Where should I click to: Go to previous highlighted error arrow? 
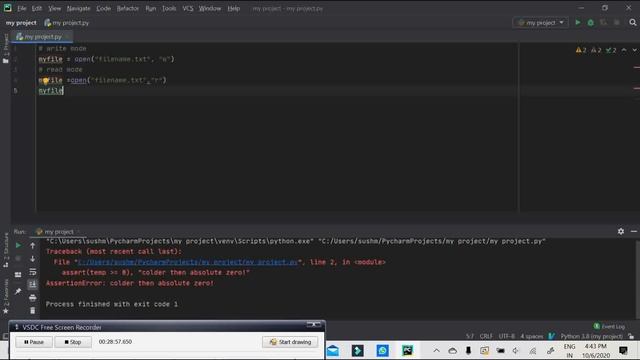[624, 50]
